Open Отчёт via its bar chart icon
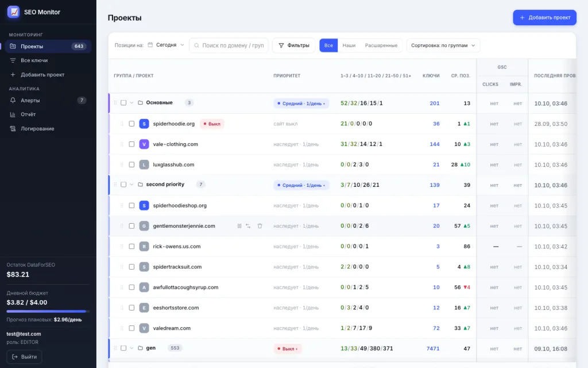This screenshot has height=368, width=588. [x=13, y=114]
